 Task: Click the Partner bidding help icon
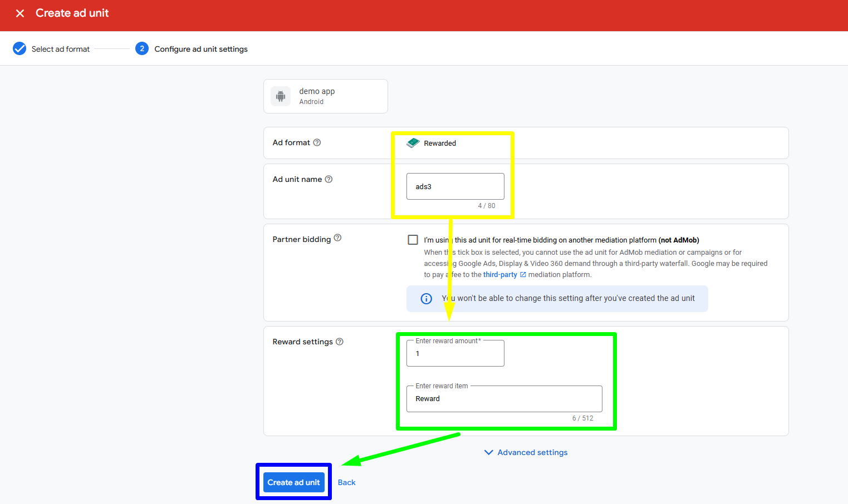(x=338, y=238)
